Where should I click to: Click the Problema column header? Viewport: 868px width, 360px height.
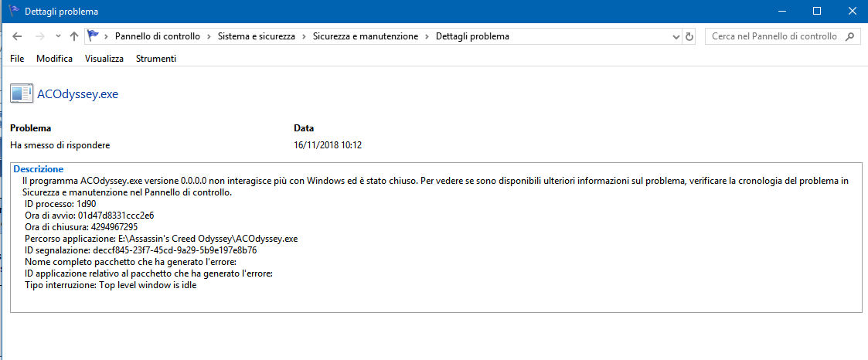[30, 128]
